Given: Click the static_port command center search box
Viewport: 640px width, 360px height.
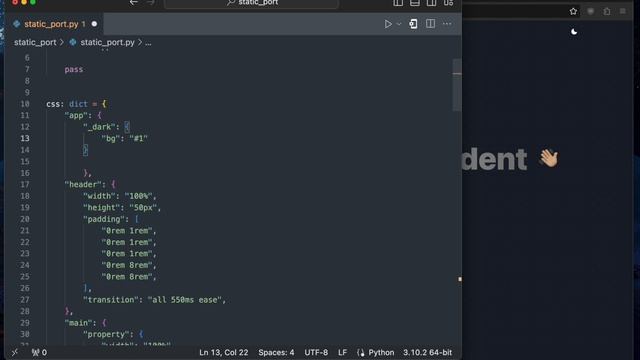Looking at the screenshot, I should (251, 3).
